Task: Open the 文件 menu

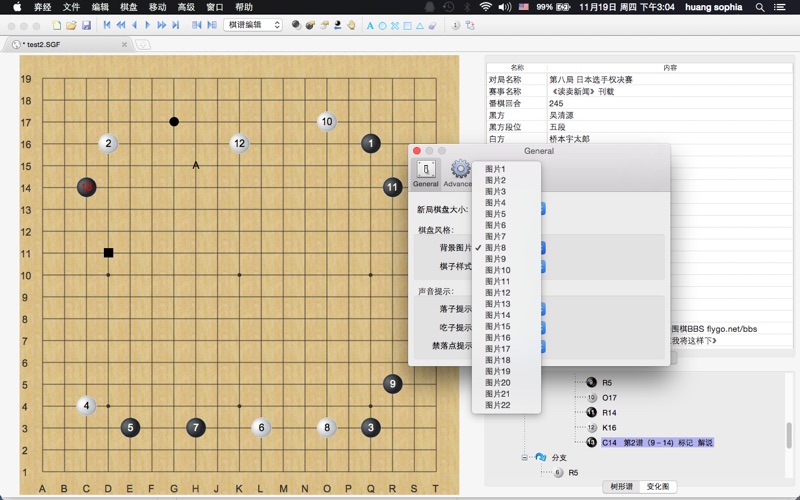Action: (71, 7)
